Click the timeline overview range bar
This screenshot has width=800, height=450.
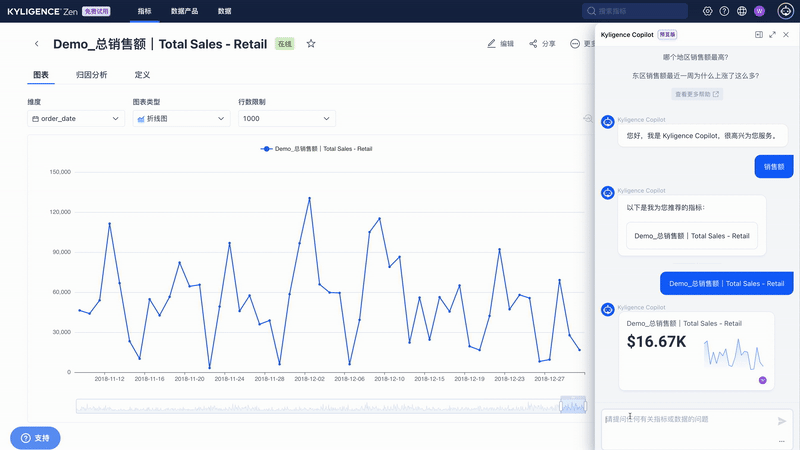[331, 406]
